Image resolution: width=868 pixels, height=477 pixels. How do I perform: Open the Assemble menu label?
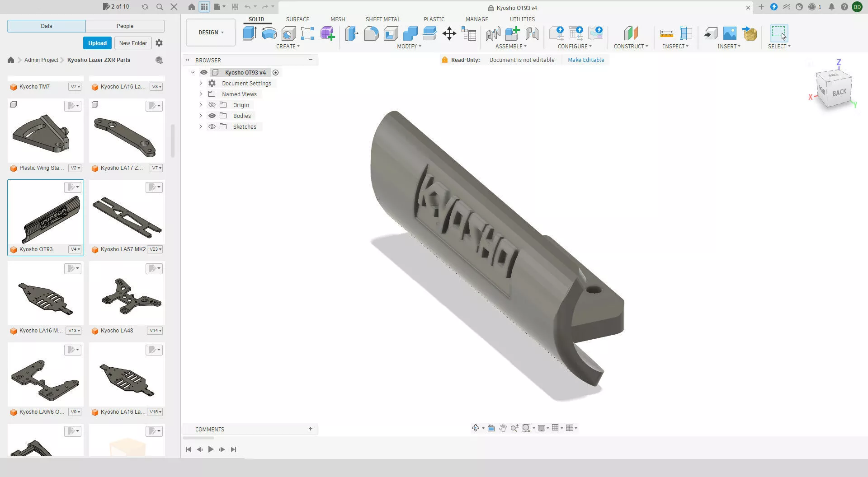[511, 46]
